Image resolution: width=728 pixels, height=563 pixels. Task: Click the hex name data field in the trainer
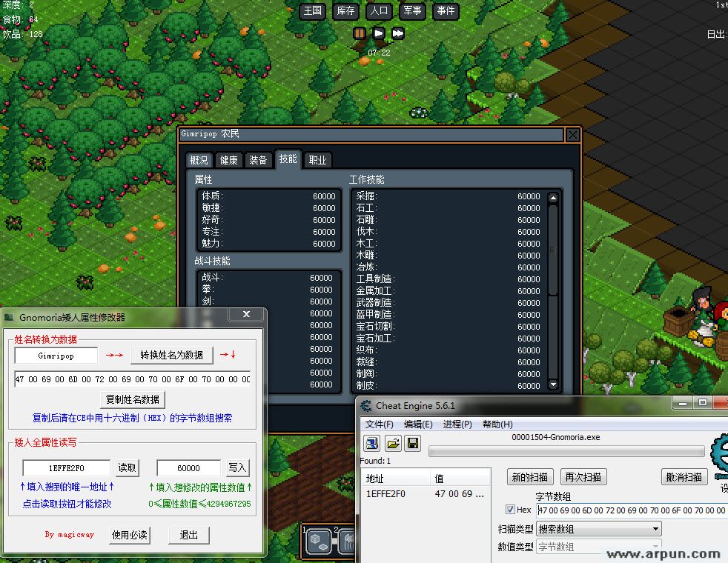[132, 379]
